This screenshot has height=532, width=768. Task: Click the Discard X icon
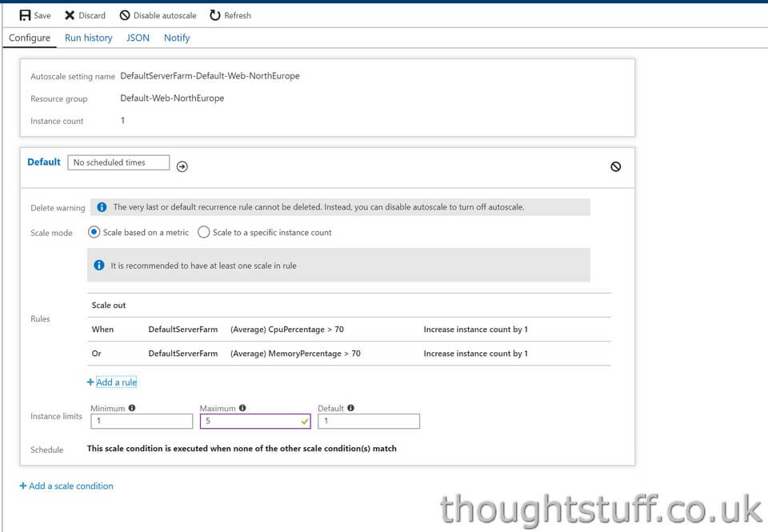(x=70, y=15)
